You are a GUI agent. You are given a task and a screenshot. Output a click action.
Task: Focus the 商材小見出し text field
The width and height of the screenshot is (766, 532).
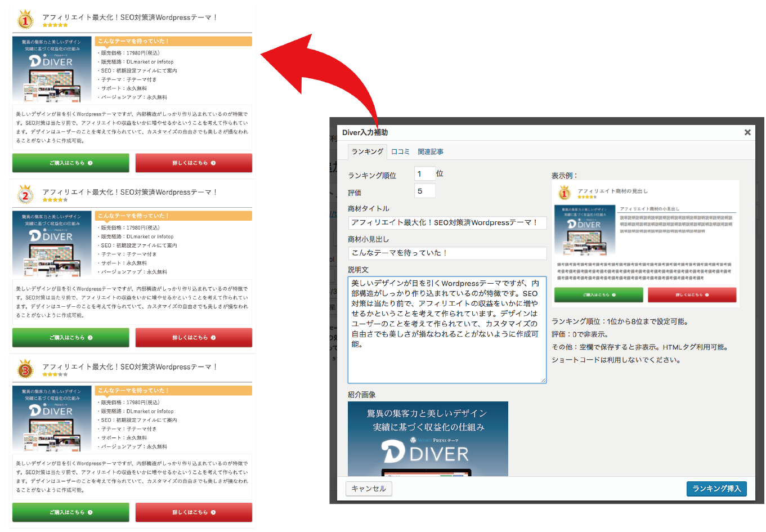[447, 253]
